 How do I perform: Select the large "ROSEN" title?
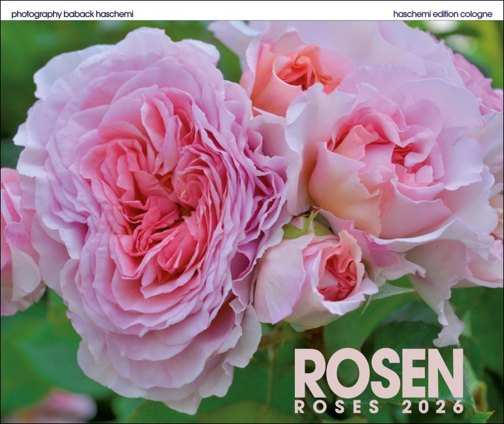click(378, 374)
